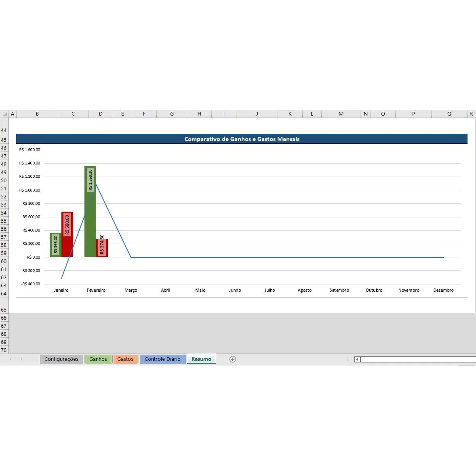Select the Resumo sheet tab
The width and height of the screenshot is (476, 476).
[x=201, y=359]
